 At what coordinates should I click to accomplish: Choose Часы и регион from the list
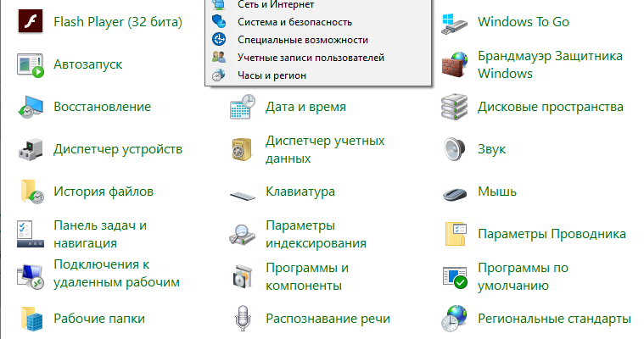pyautogui.click(x=271, y=75)
